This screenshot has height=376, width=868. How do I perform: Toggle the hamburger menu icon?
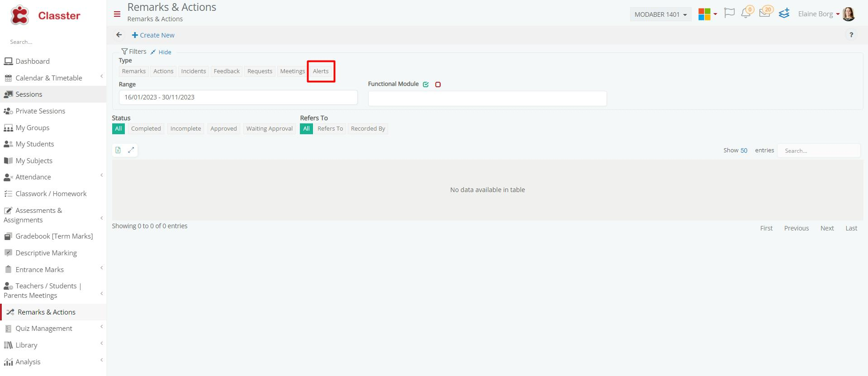[x=117, y=14]
